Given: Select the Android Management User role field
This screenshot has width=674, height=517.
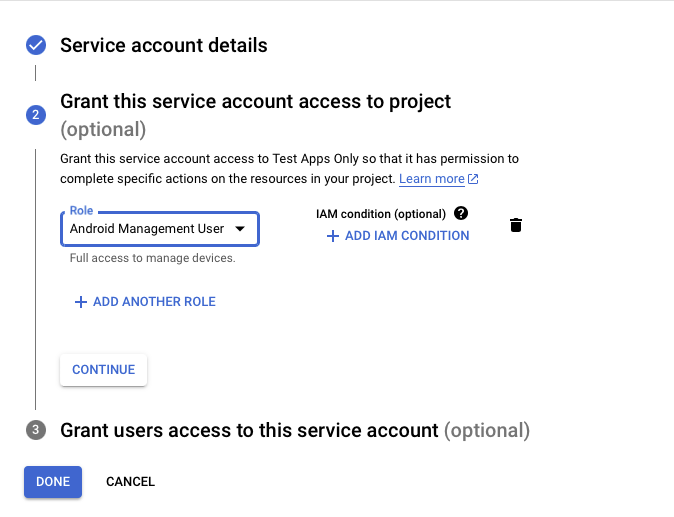Looking at the screenshot, I should pos(160,229).
